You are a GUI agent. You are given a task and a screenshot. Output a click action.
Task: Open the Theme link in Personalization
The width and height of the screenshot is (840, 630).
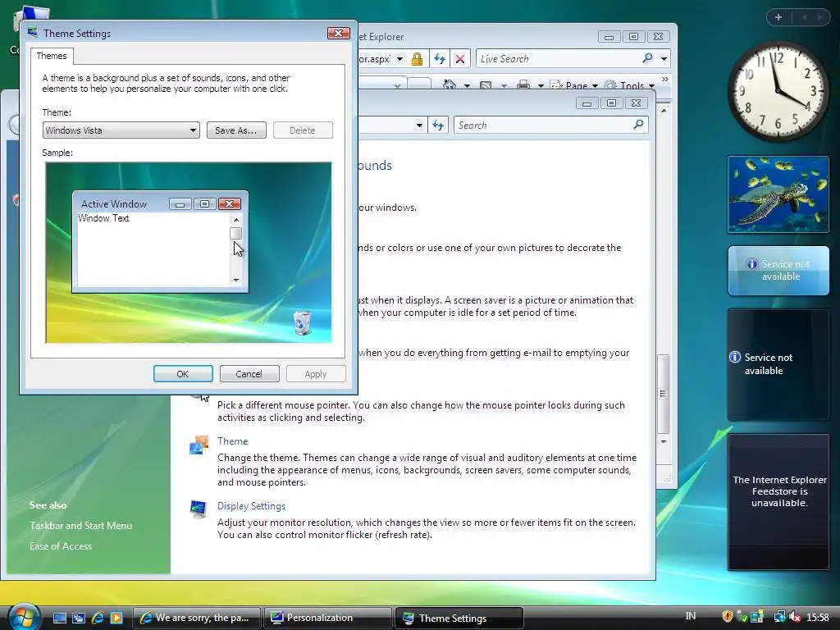point(232,441)
